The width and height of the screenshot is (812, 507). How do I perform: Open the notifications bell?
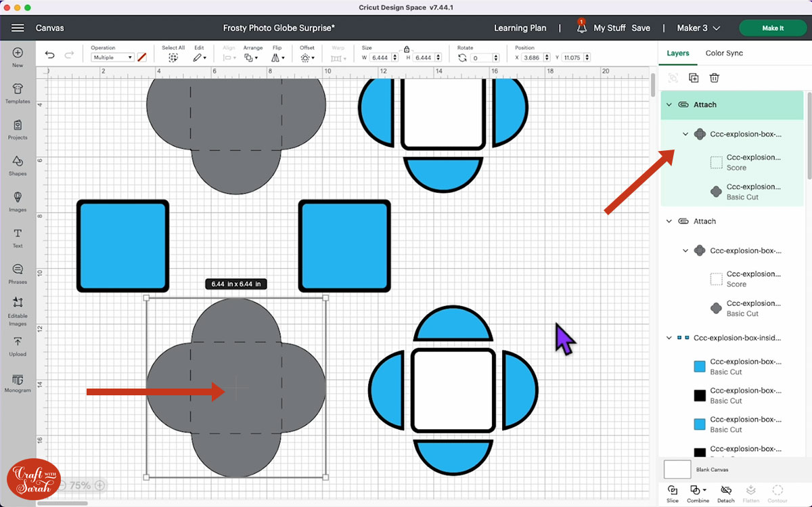coord(581,28)
